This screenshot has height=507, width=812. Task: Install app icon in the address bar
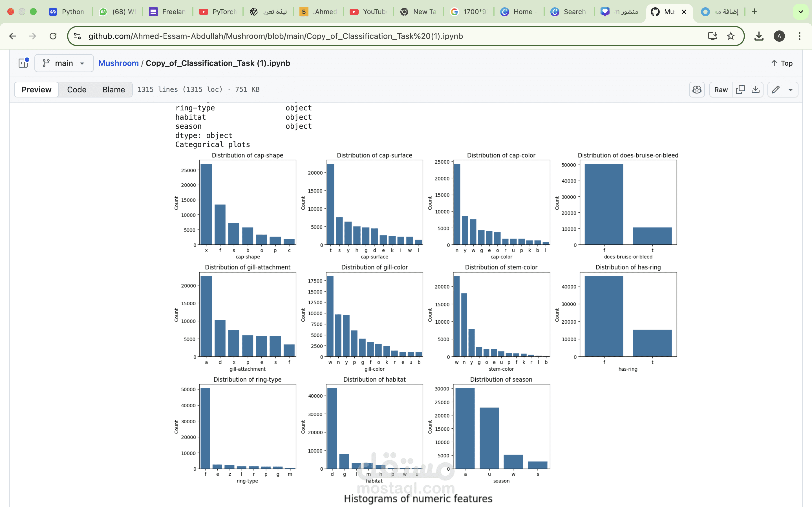point(712,36)
